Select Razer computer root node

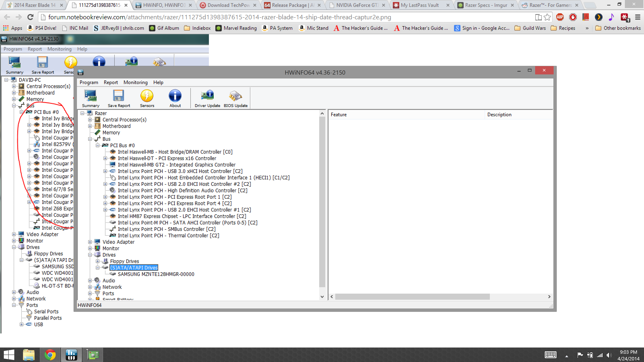click(101, 113)
